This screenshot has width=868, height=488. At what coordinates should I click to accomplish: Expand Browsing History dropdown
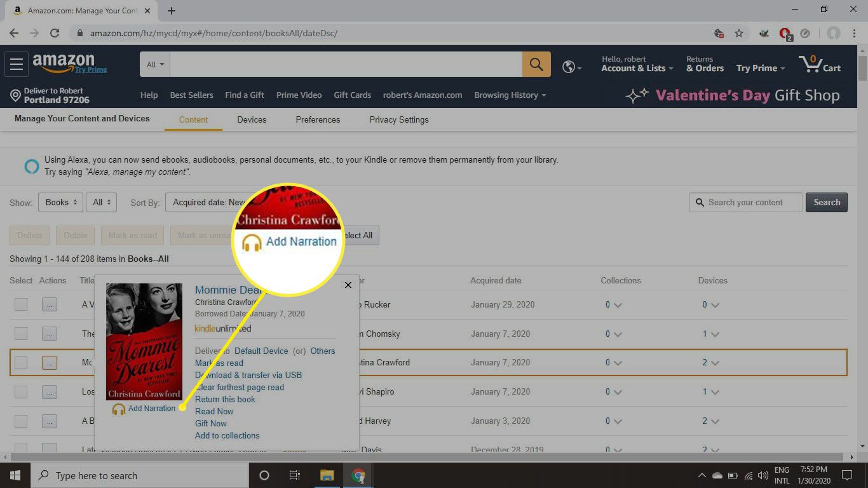[x=510, y=95]
